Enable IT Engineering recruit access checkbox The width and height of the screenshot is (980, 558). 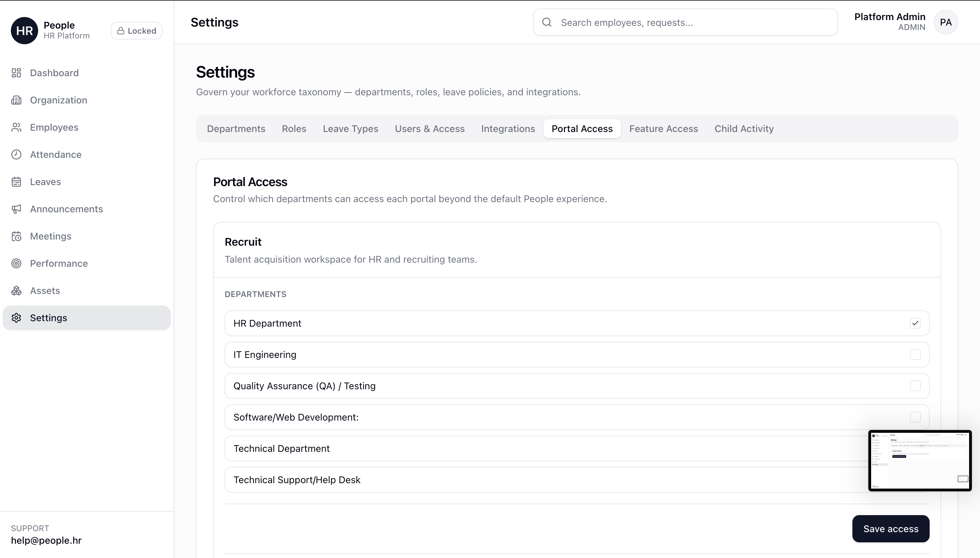[915, 355]
